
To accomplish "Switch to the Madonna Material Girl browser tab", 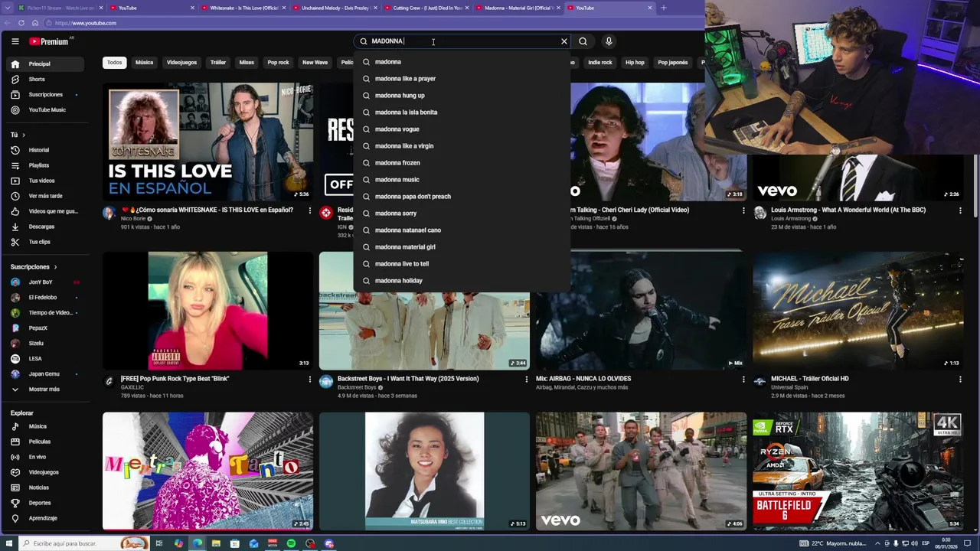I will 518,8.
